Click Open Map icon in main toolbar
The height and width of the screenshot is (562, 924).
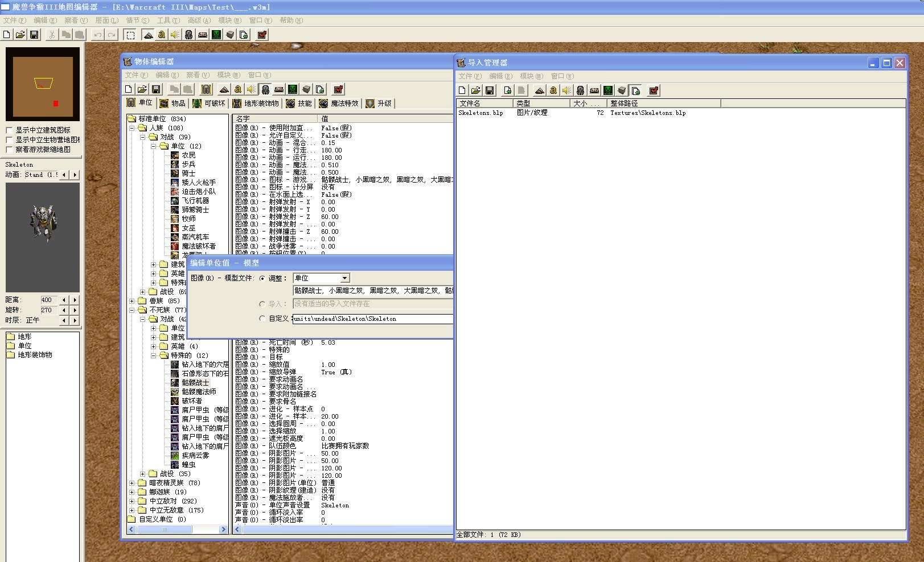pos(20,35)
